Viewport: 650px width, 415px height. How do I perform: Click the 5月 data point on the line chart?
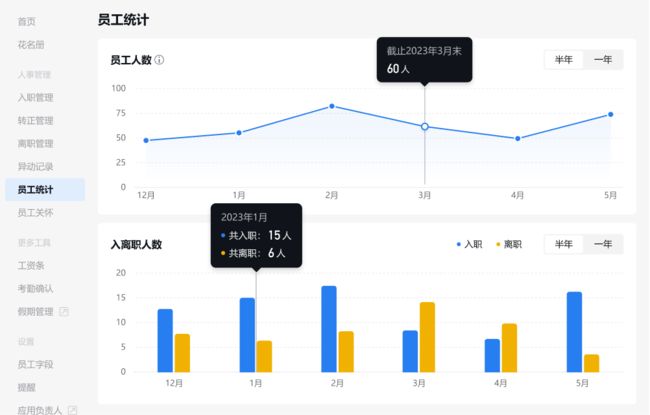coord(610,114)
